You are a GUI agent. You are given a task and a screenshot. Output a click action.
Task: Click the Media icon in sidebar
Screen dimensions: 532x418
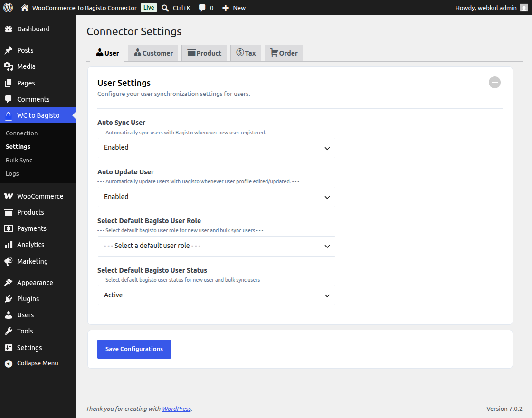click(x=9, y=66)
